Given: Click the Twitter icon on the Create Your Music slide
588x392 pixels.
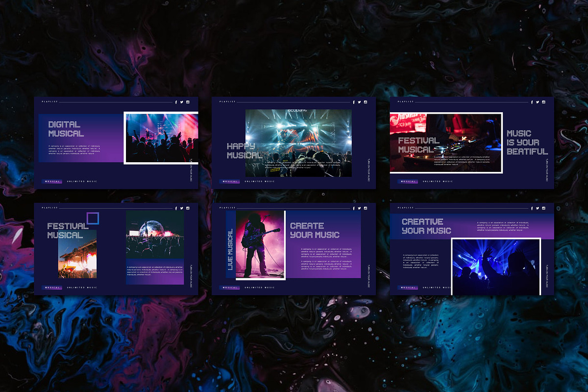Looking at the screenshot, I should [x=359, y=208].
